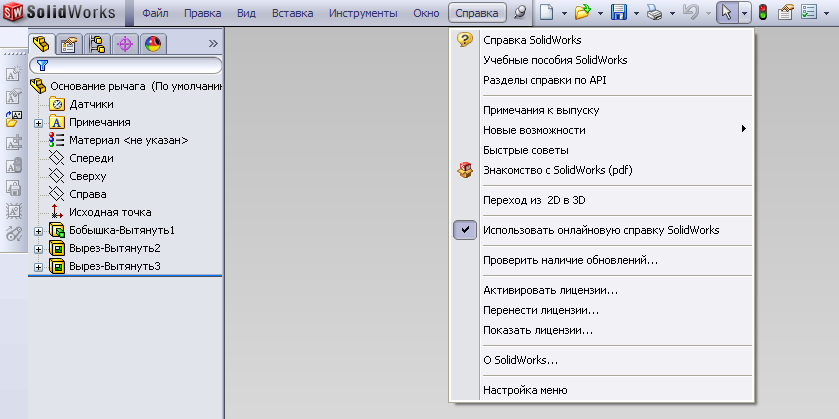Screen dimensions: 839x419
Task: Open the Save dropdown arrow
Action: pos(637,13)
